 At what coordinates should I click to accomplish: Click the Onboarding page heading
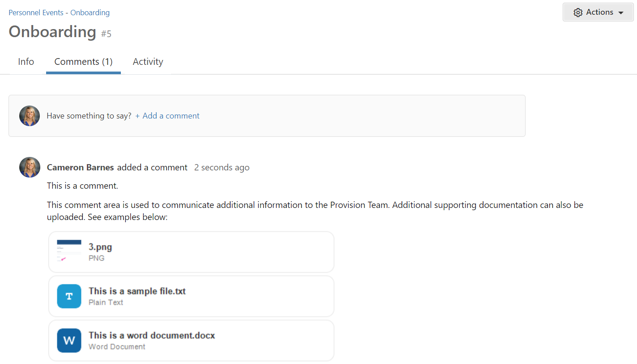(x=52, y=32)
